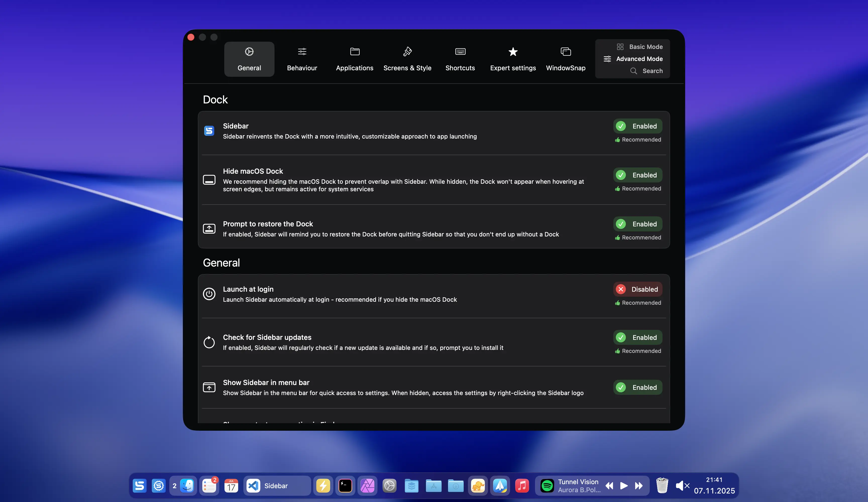Open the Expert settings star tab

coord(513,59)
